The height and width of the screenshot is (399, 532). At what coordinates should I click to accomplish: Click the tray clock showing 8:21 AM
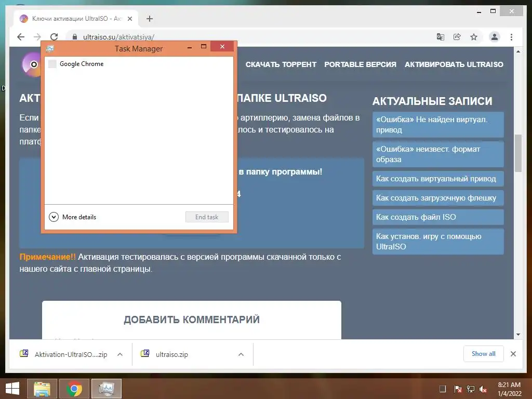509,389
